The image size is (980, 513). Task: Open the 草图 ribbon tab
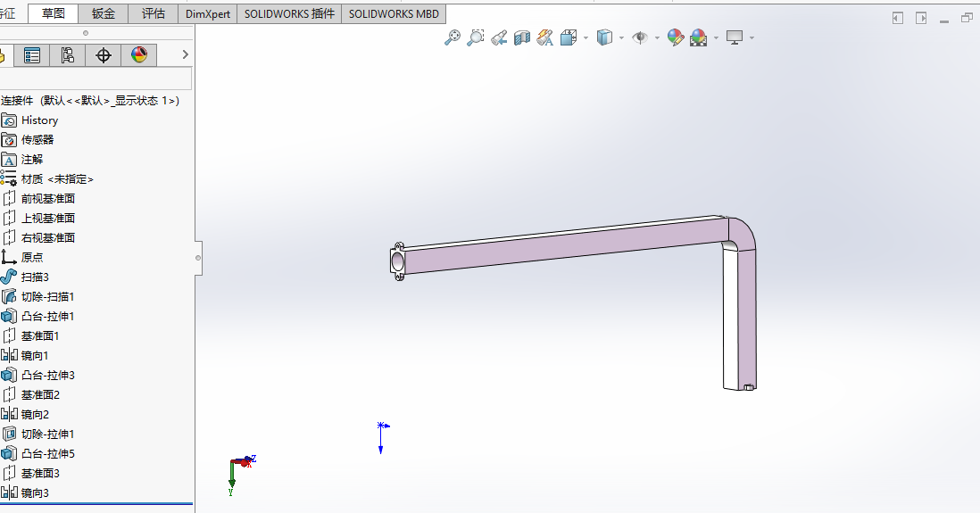click(54, 13)
